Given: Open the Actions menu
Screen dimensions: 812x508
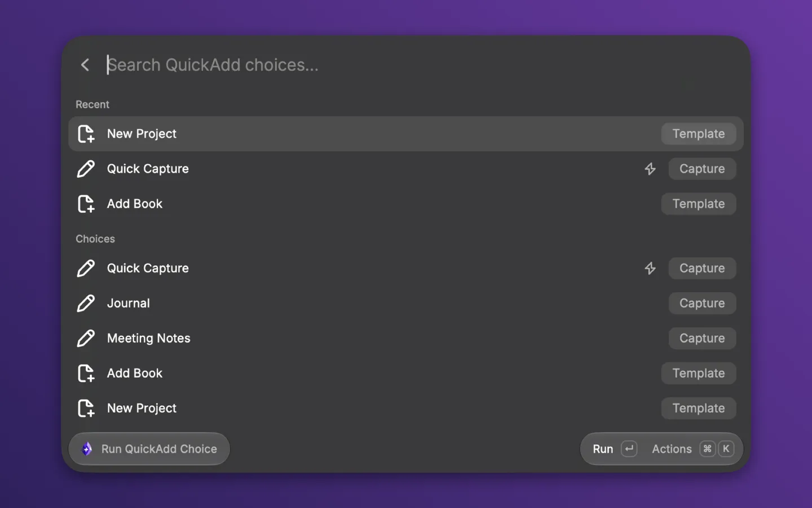Looking at the screenshot, I should (x=672, y=449).
